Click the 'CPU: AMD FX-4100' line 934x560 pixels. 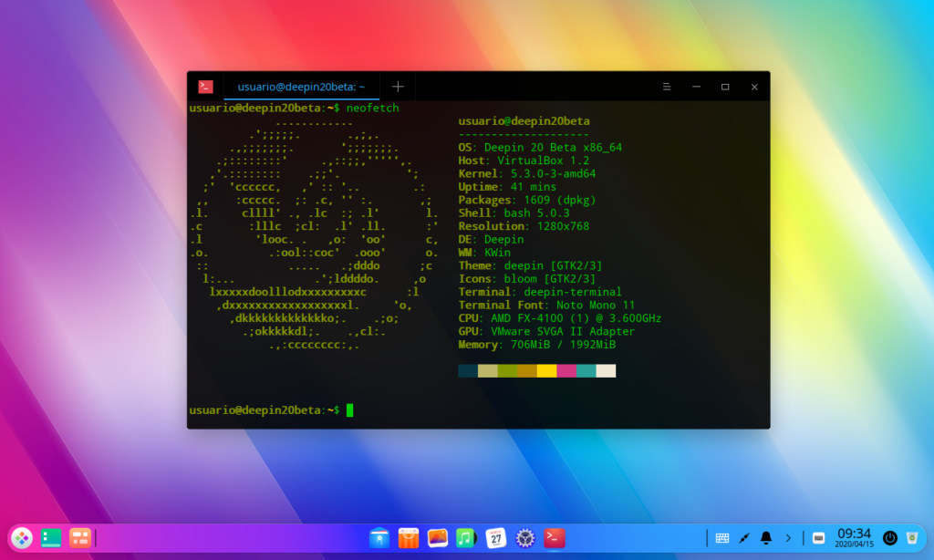coord(559,317)
